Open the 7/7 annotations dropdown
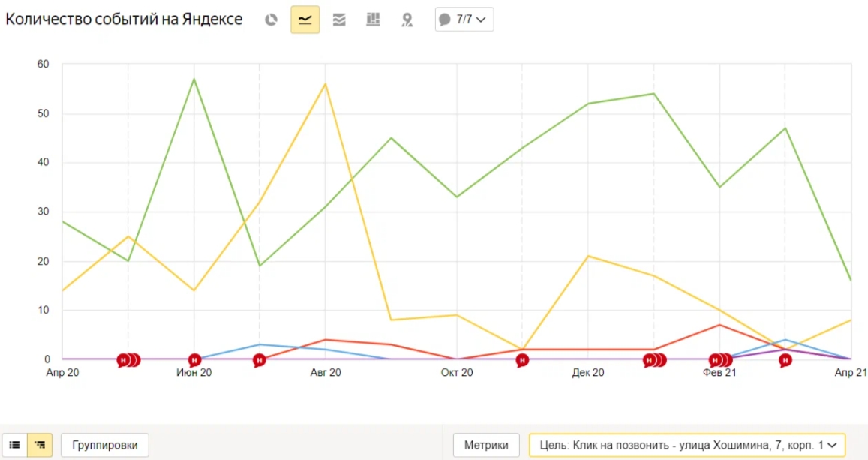The image size is (868, 460). pos(464,20)
